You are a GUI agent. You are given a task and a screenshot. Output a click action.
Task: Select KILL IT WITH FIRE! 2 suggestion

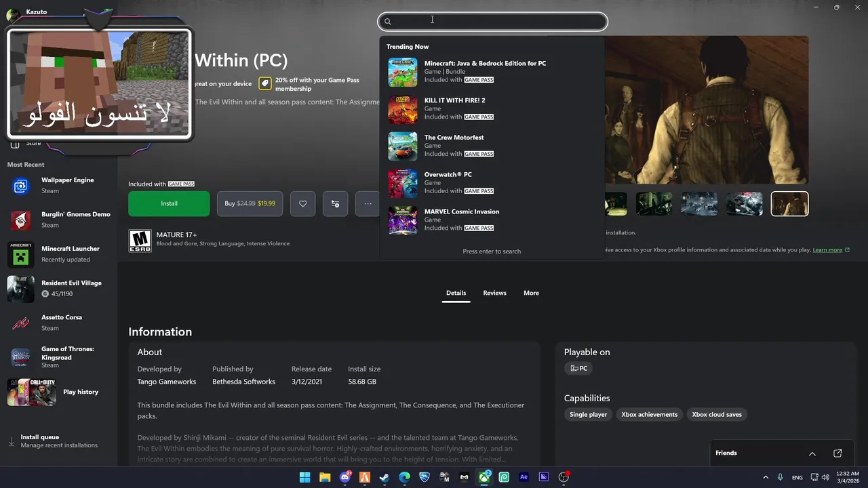tap(492, 108)
